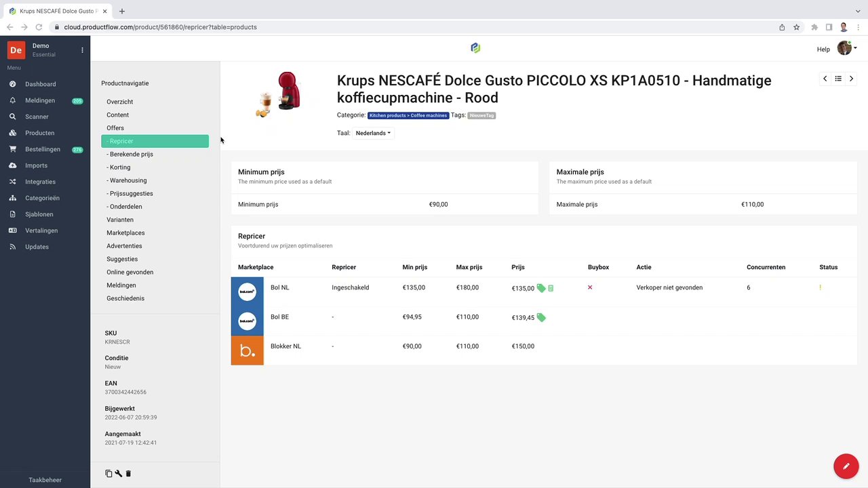Click the Bol BE marketplace logo

[247, 321]
